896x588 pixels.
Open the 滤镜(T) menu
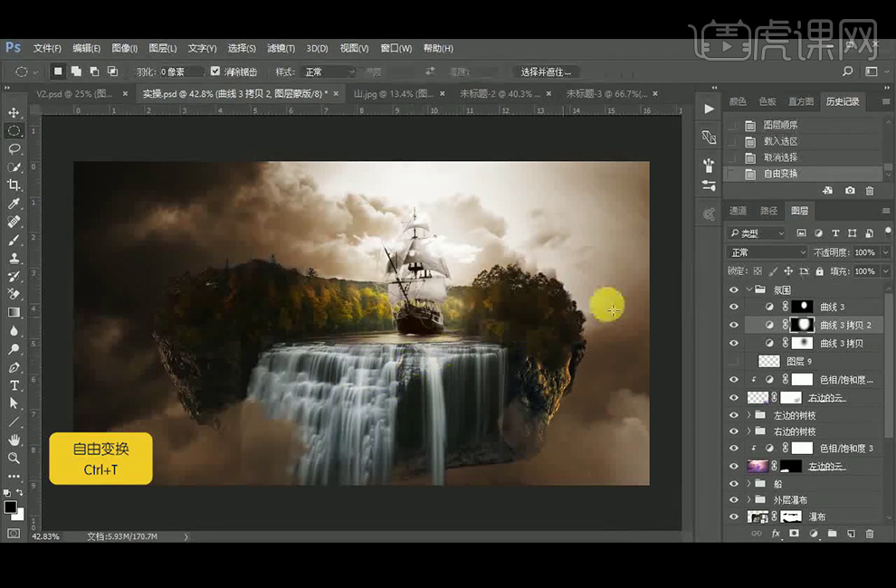[x=281, y=48]
